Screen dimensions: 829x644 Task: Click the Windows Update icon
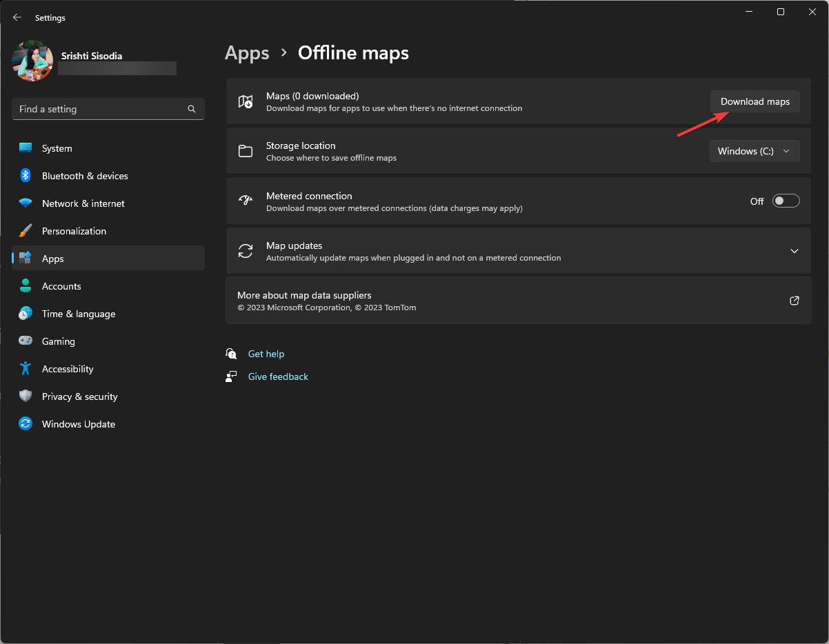point(26,423)
